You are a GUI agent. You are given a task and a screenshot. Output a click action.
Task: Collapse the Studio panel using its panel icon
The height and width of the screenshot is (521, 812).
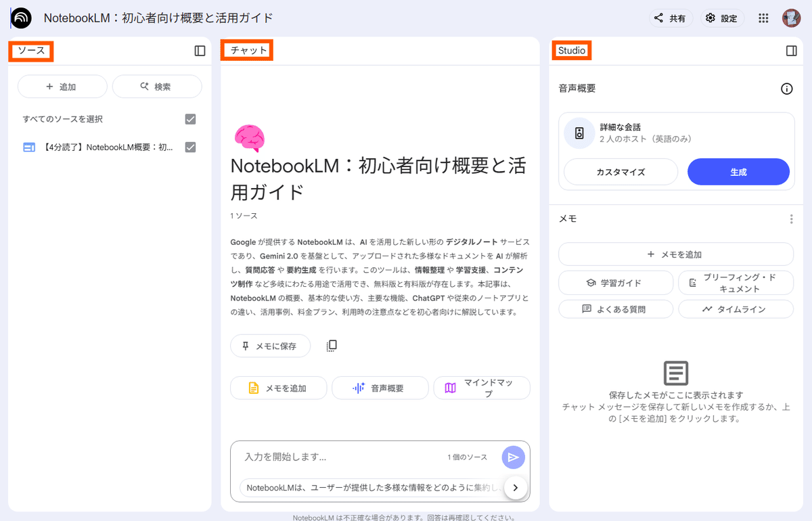coord(792,50)
